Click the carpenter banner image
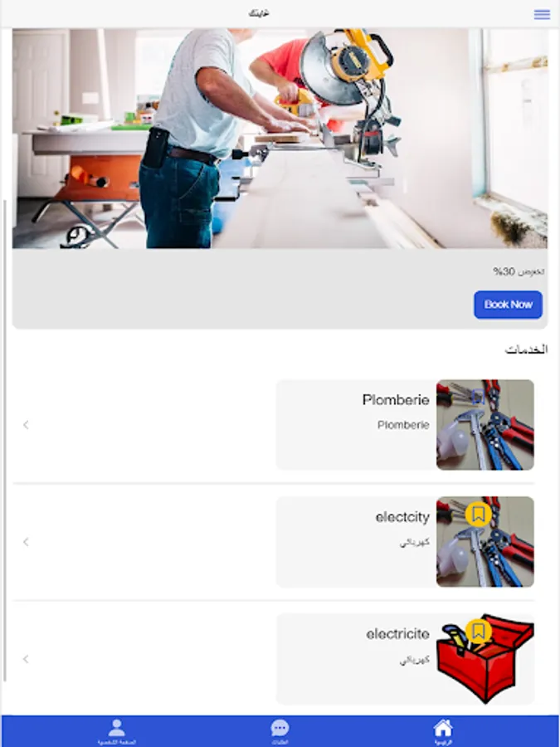 pos(280,138)
